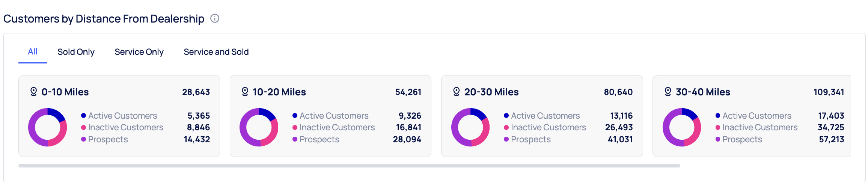Click the 20-30 Miles donut chart
The image size is (868, 184).
(470, 127)
